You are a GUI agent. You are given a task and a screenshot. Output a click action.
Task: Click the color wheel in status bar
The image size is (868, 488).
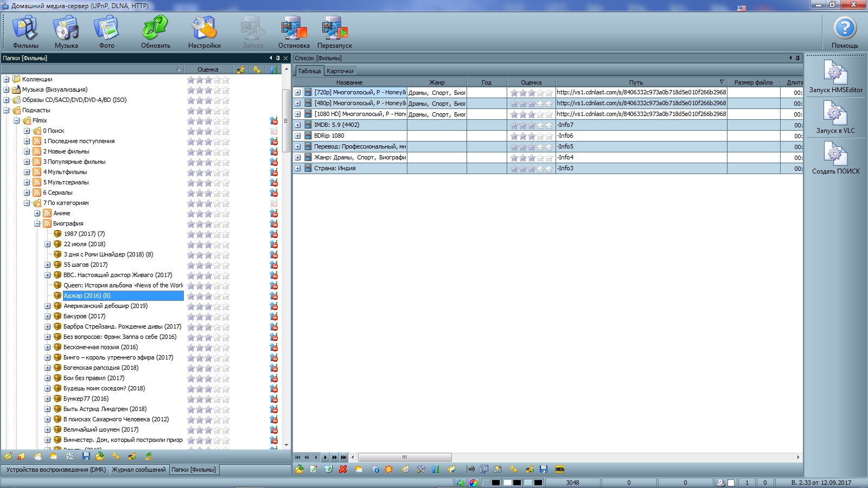[x=474, y=483]
